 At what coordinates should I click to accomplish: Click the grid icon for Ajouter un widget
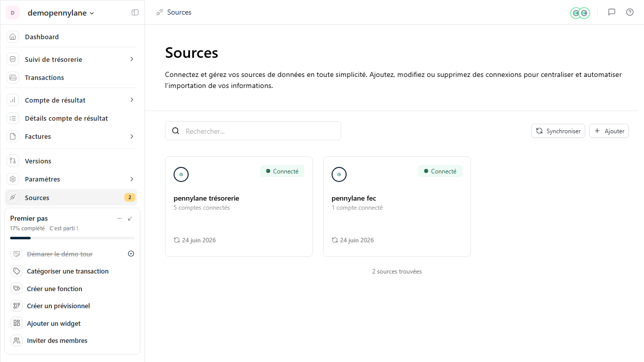point(17,323)
